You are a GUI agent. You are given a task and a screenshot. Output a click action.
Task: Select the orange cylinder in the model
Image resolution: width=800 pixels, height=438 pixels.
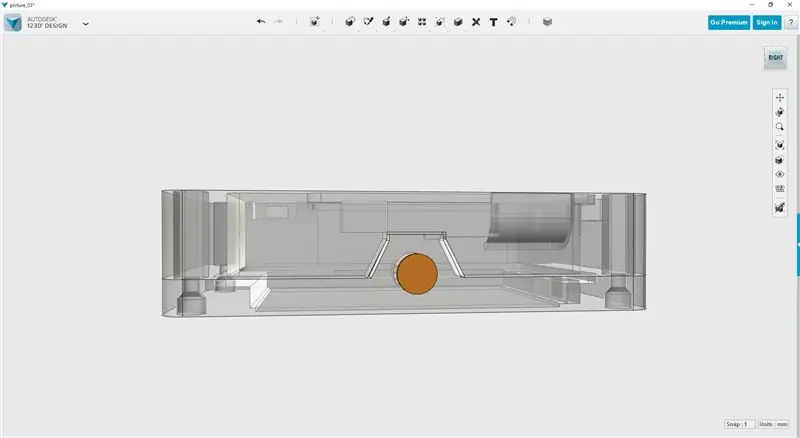[416, 274]
